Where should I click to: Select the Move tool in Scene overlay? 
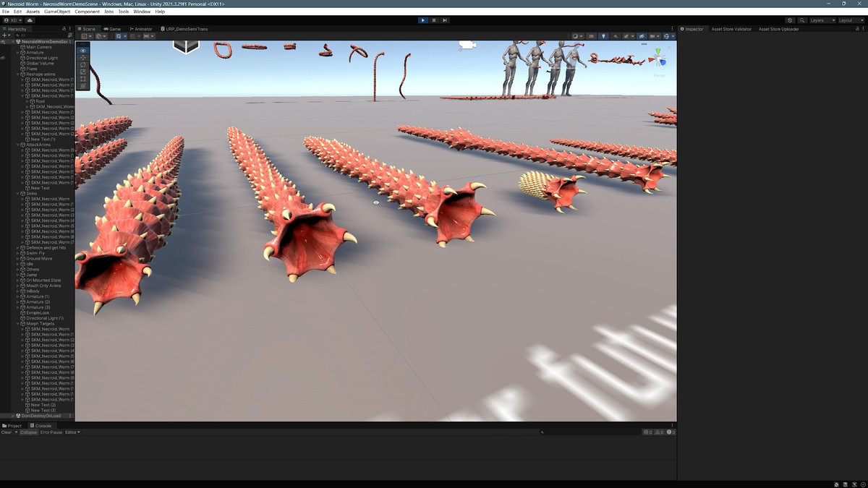(x=83, y=58)
